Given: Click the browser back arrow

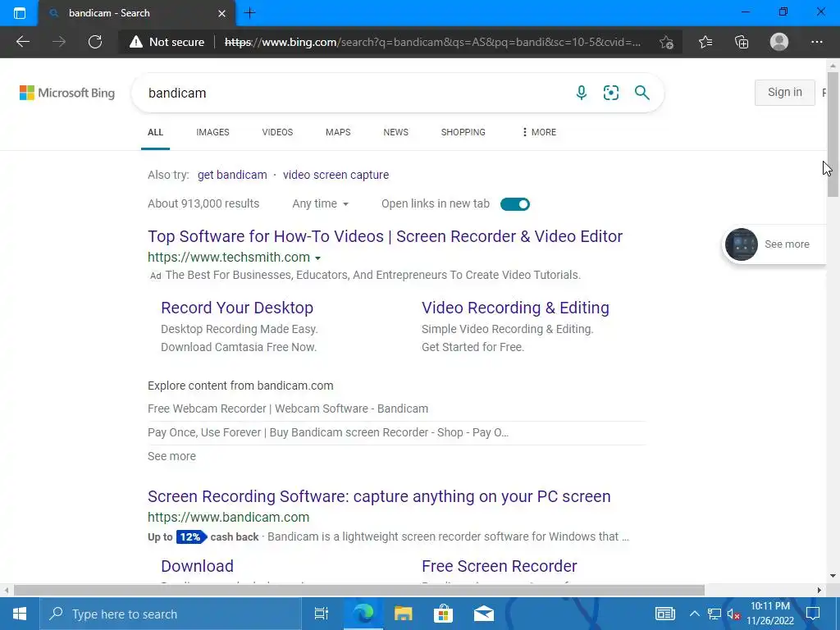Looking at the screenshot, I should click(22, 42).
